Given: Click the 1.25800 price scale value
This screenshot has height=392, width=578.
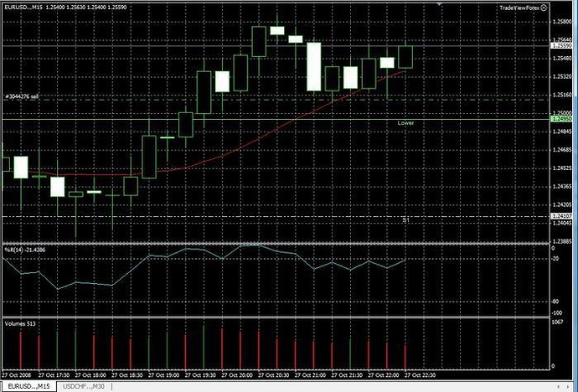Looking at the screenshot, I should tap(562, 22).
